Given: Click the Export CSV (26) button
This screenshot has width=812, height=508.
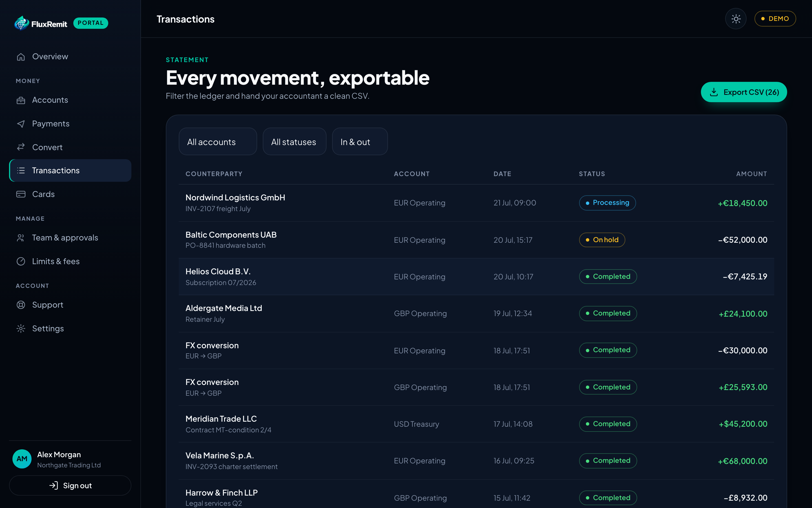Looking at the screenshot, I should 744,92.
